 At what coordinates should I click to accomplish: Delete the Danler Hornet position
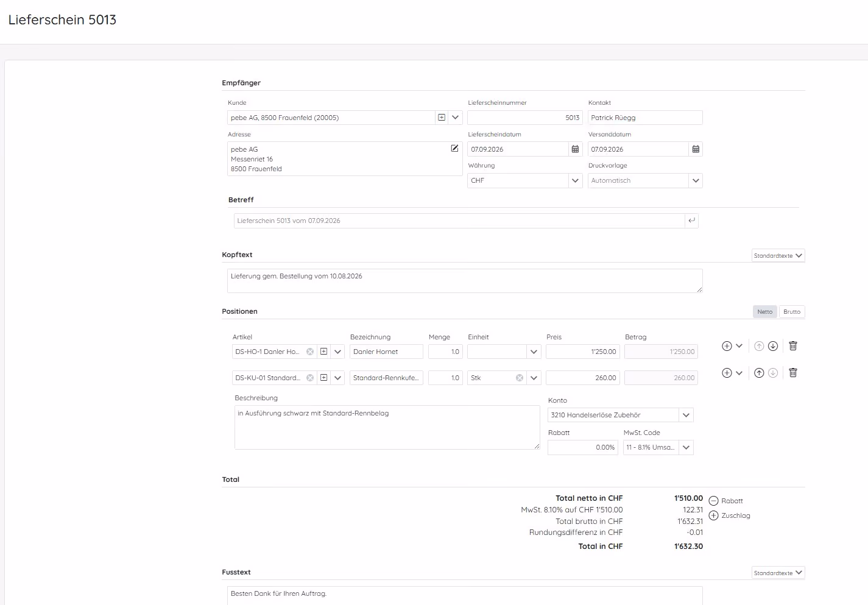point(793,346)
